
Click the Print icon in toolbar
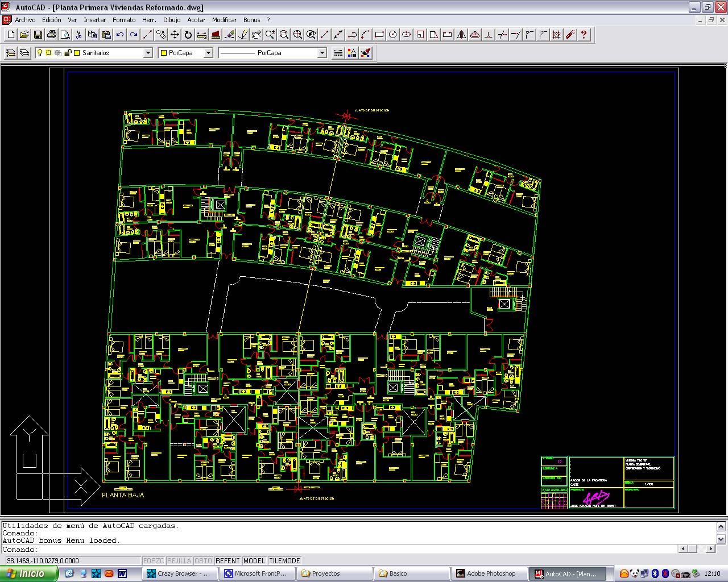52,35
